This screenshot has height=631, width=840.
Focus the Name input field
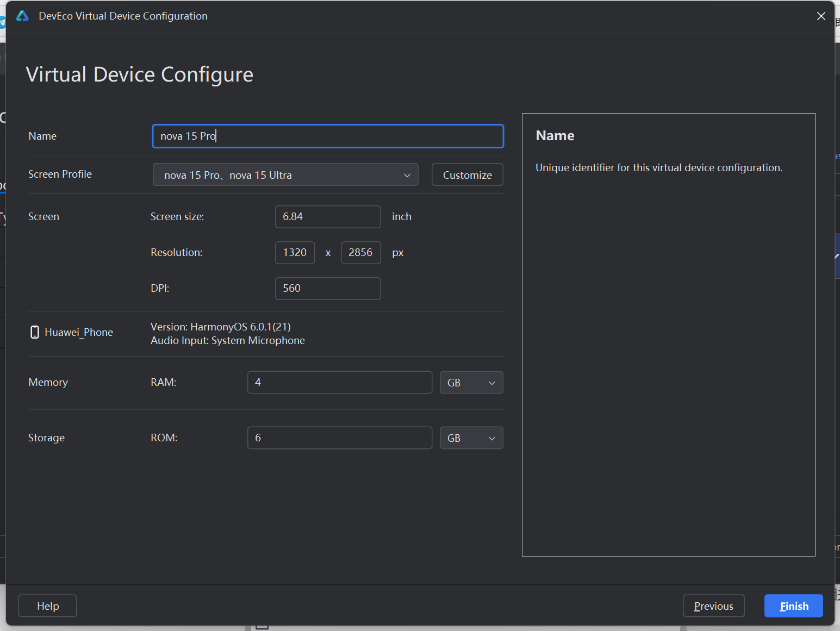pyautogui.click(x=328, y=136)
